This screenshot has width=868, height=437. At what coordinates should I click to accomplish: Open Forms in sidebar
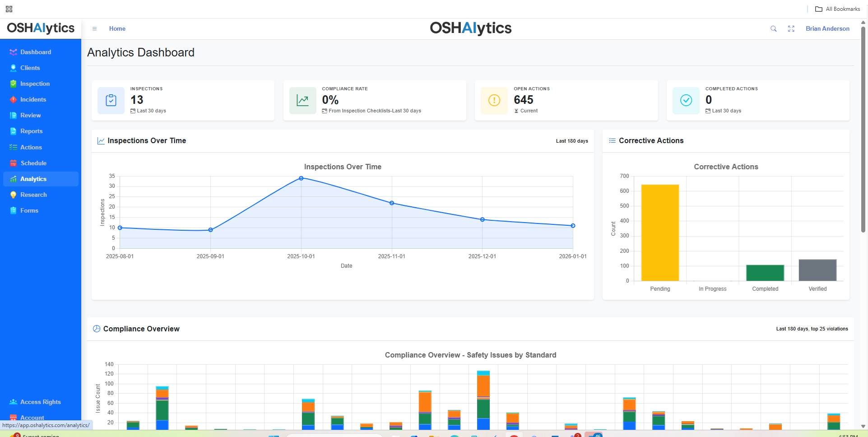click(x=29, y=211)
